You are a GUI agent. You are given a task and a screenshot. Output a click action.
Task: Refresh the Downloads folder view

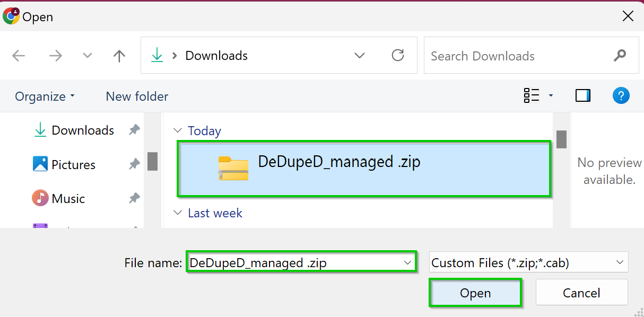[x=397, y=55]
